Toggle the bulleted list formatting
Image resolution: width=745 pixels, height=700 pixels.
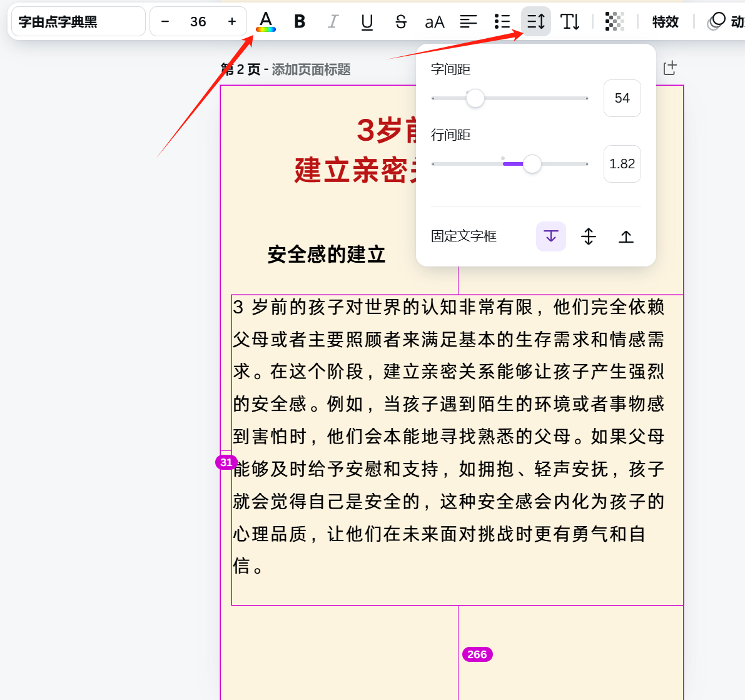coord(502,21)
